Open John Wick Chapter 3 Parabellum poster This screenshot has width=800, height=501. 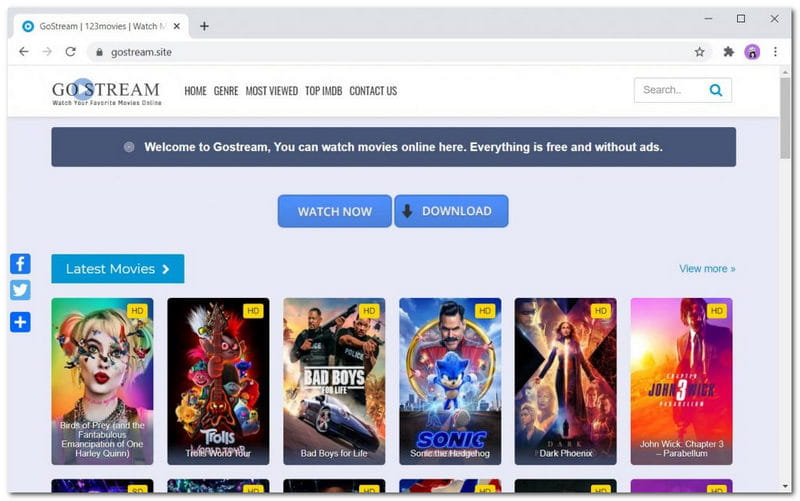682,381
